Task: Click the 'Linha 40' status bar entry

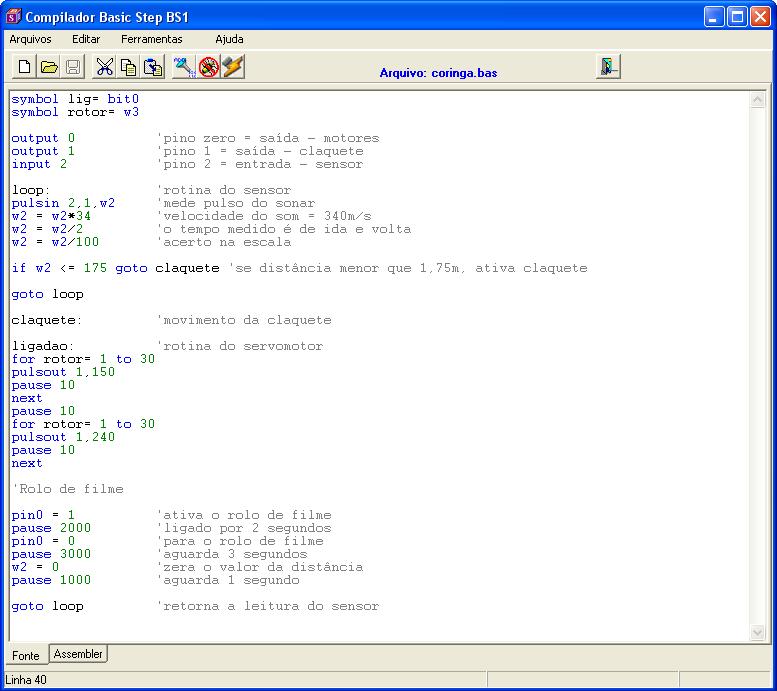Action: point(26,680)
